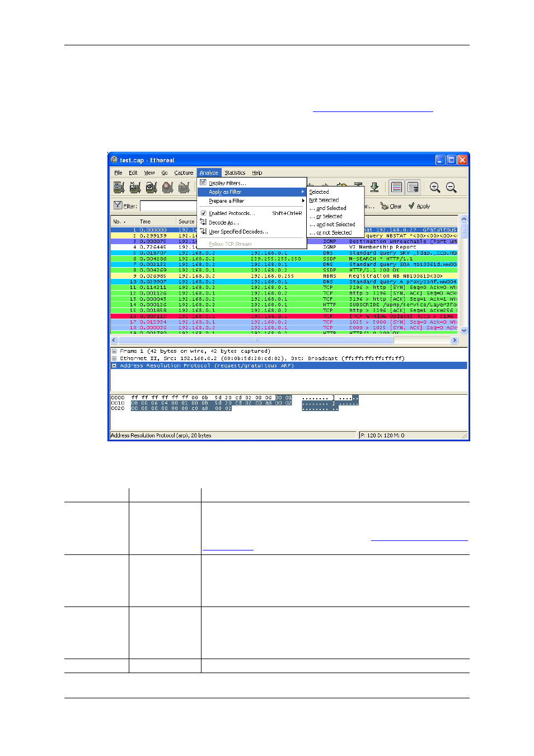Screen dimensions: 534x756
Task: Select Decode As menu entry
Action: coord(252,222)
